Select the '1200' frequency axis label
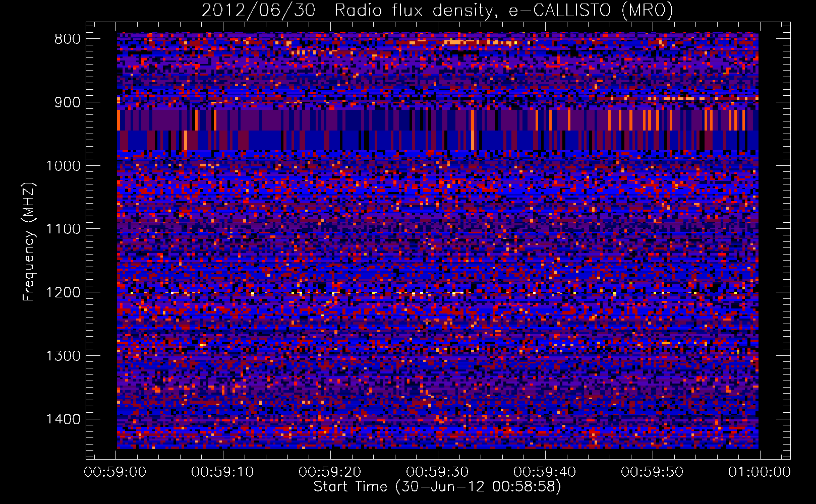Screen dimensions: 816x504 64,293
